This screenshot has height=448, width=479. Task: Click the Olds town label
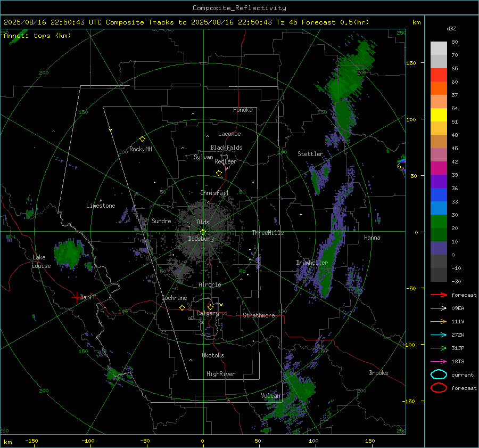coord(203,222)
